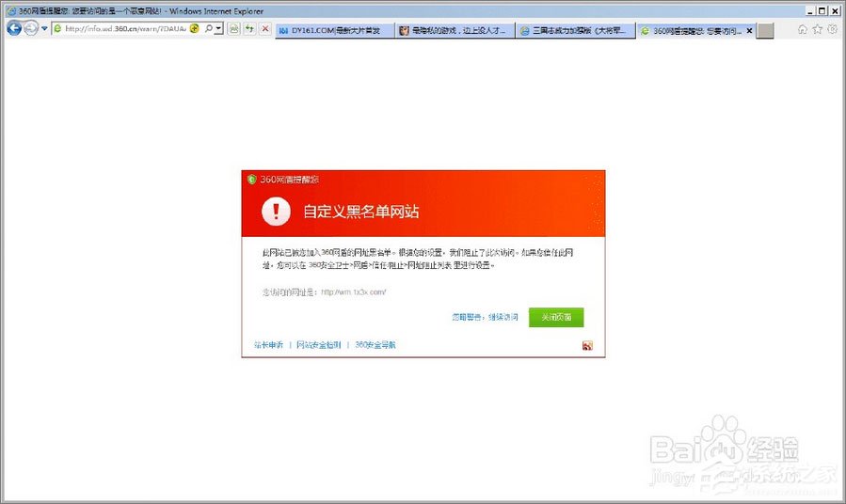Open the recent pages history dropdown
This screenshot has width=846, height=504.
click(44, 29)
